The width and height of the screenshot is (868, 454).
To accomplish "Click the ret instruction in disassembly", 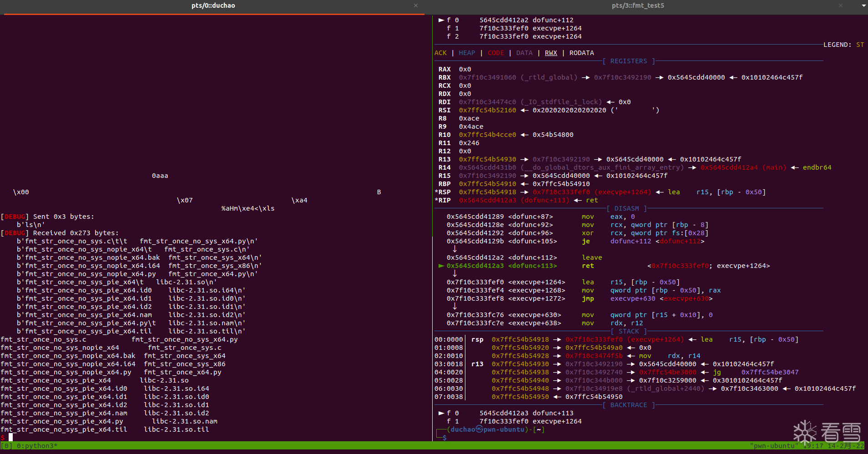I will (x=588, y=266).
